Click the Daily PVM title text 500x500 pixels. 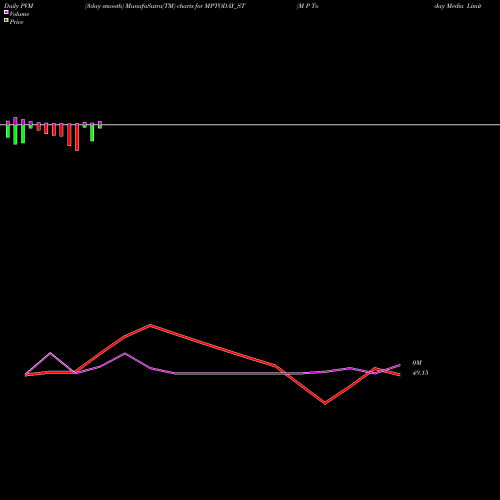tap(19, 6)
